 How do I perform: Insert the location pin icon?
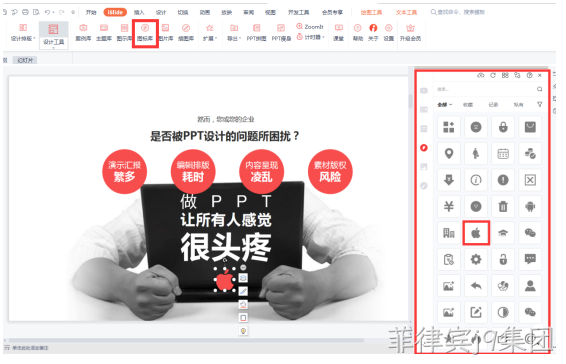(449, 154)
